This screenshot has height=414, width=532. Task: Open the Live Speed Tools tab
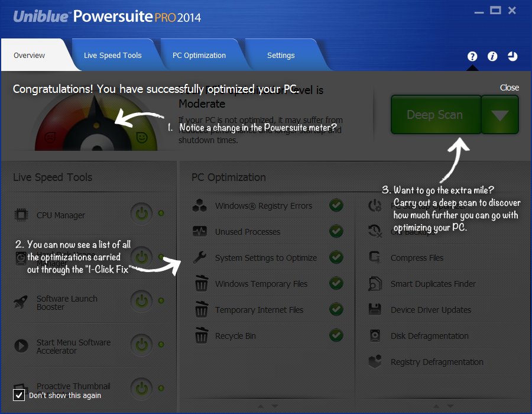click(x=113, y=56)
